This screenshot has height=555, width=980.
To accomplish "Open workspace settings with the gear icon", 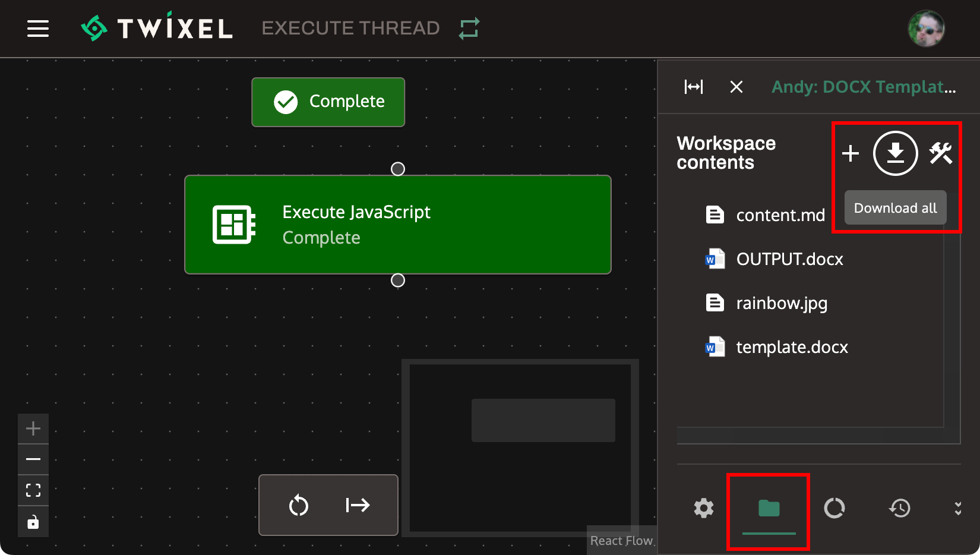I will [x=704, y=508].
